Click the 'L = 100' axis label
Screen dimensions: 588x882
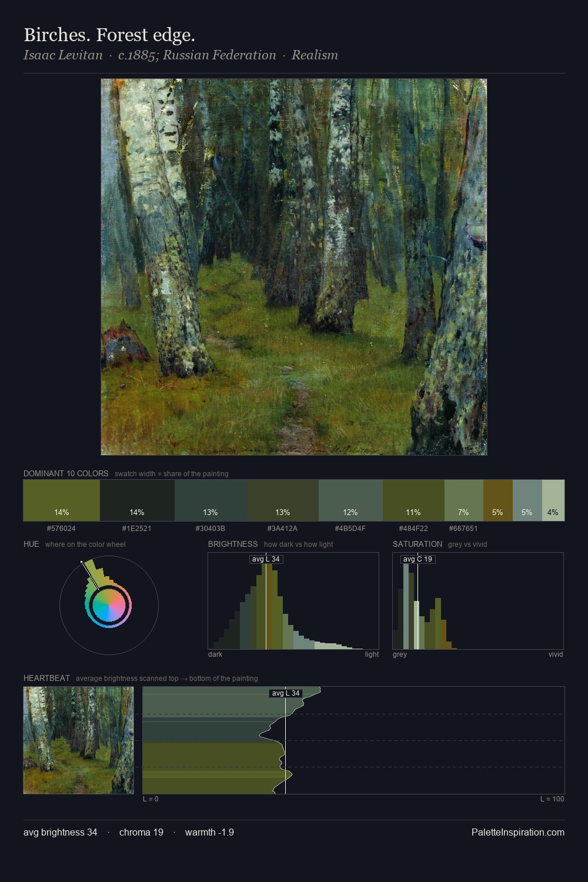(552, 799)
